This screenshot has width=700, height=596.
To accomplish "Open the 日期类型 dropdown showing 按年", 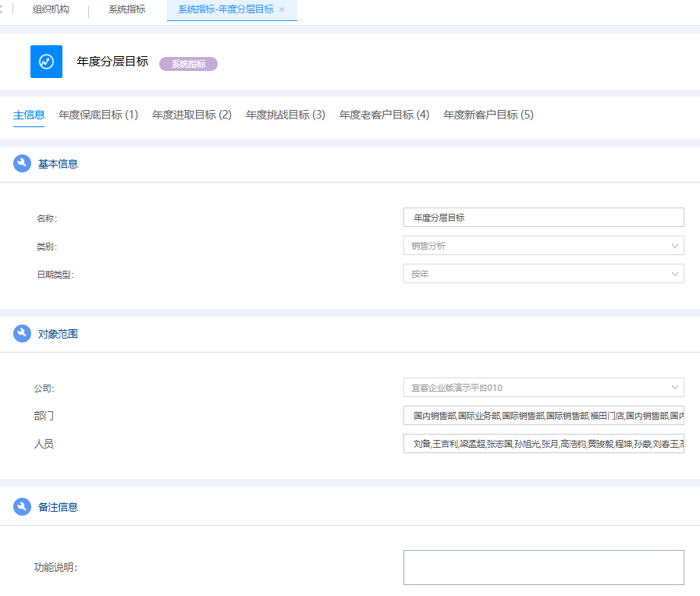I will coord(544,274).
